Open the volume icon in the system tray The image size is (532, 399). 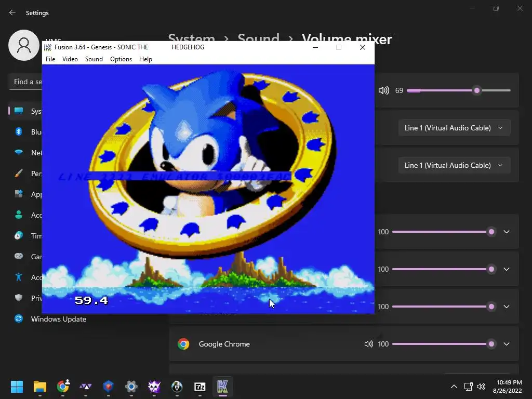pyautogui.click(x=481, y=387)
